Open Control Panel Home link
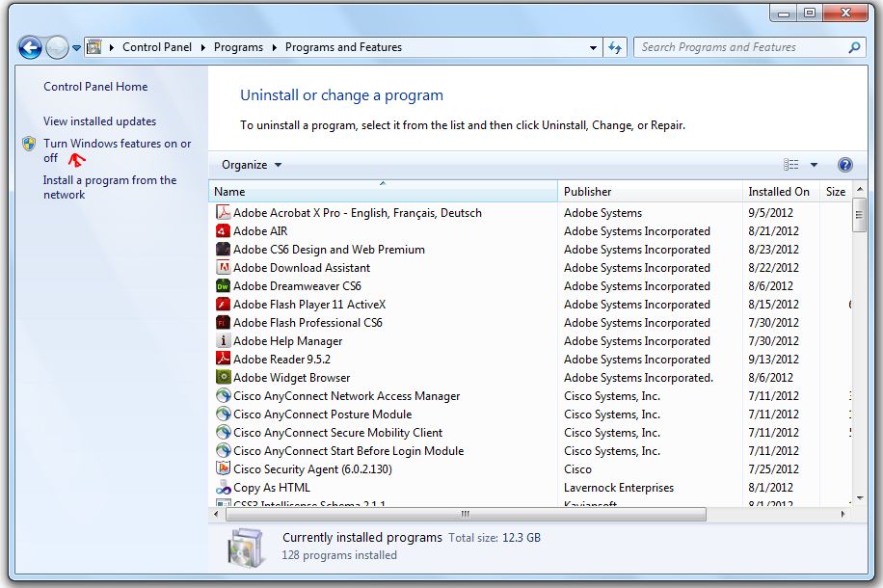883x588 pixels. click(95, 87)
